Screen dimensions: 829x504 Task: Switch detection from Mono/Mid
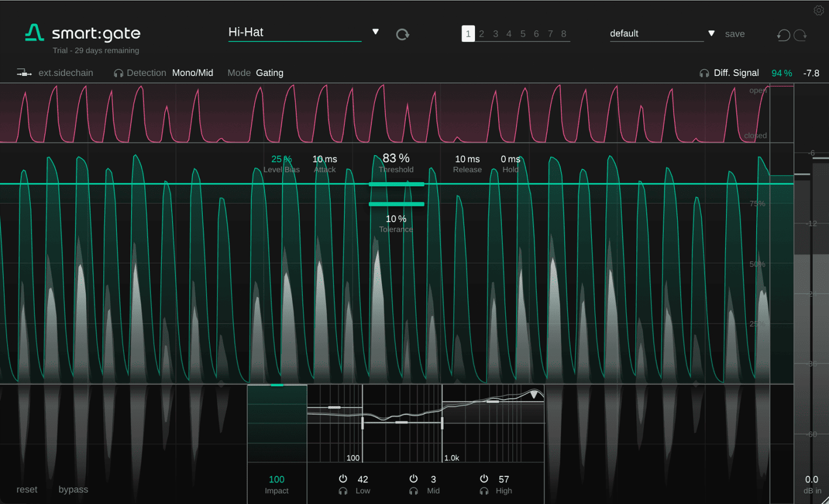[193, 72]
